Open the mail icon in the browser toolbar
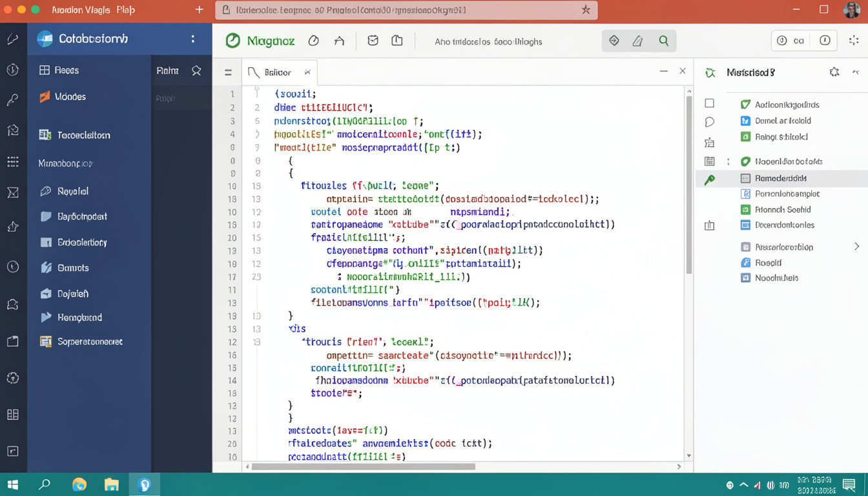868x496 pixels. [373, 40]
